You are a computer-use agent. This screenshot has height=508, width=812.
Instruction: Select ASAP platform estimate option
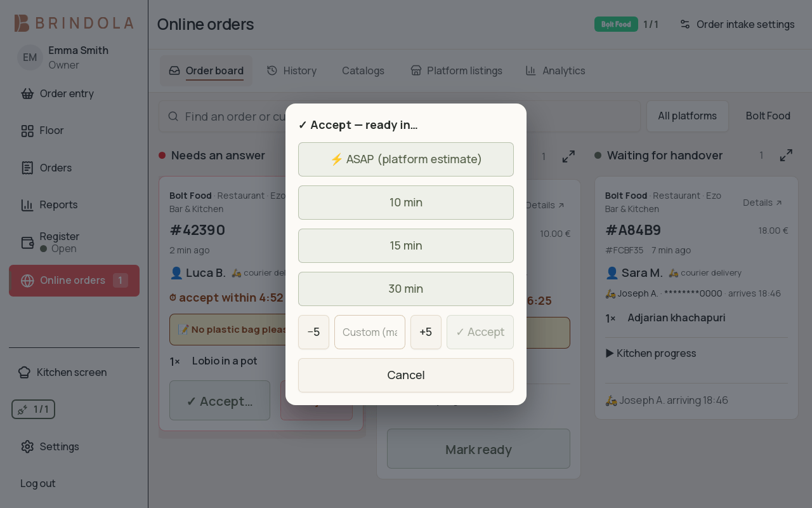pos(406,159)
